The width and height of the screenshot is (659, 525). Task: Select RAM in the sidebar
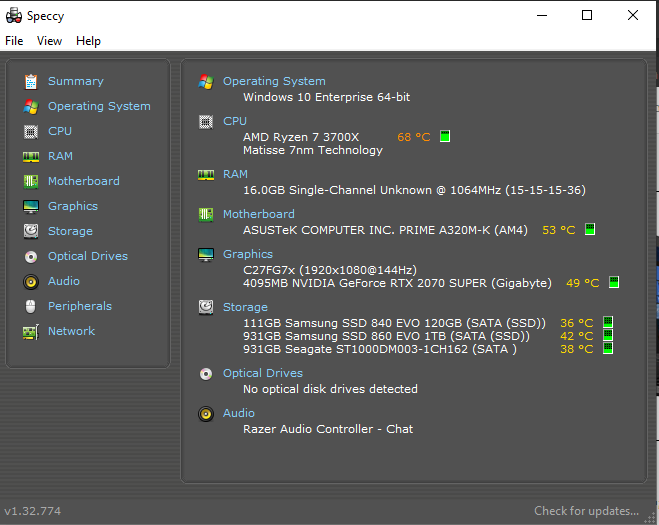coord(61,156)
